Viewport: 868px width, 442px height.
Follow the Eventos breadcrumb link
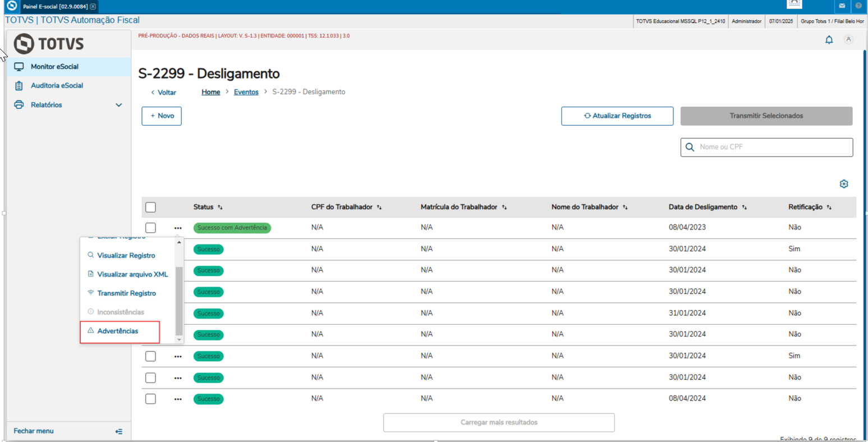point(246,92)
